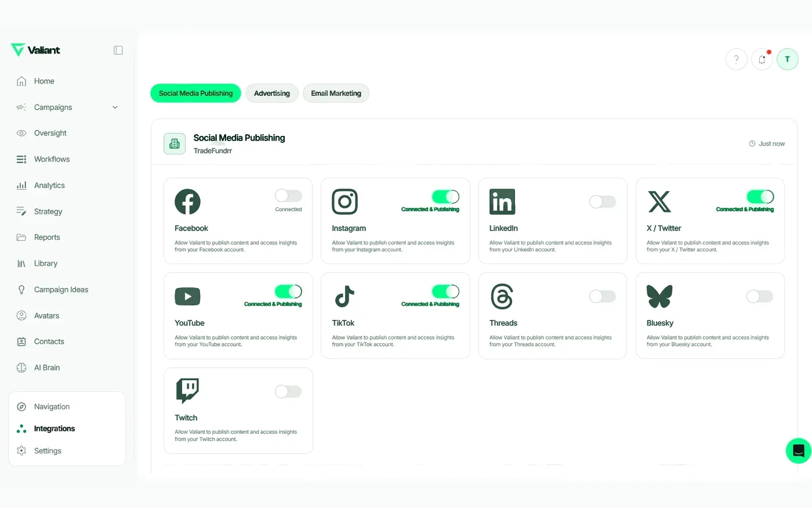Switch to the Email Marketing tab
The height and width of the screenshot is (508, 812).
[x=336, y=93]
